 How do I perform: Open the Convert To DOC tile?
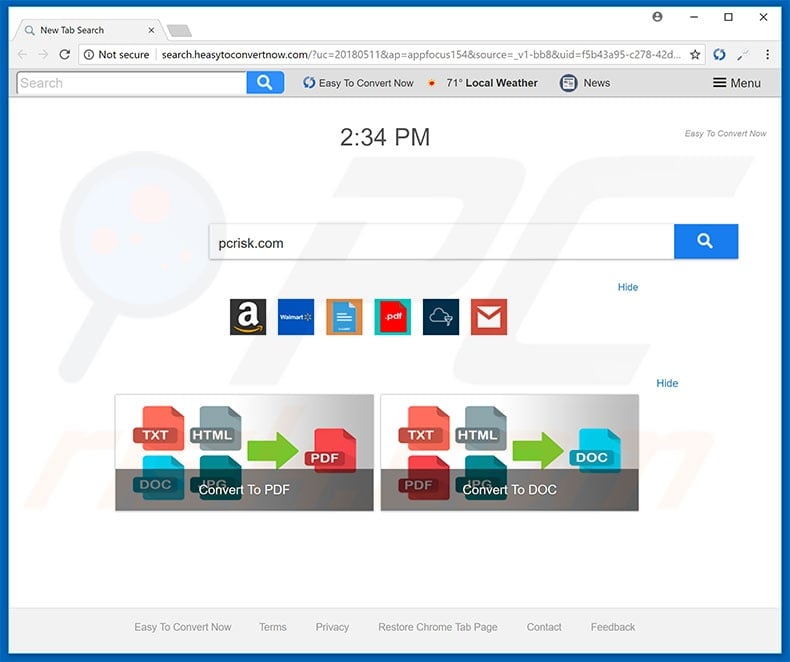coord(509,452)
